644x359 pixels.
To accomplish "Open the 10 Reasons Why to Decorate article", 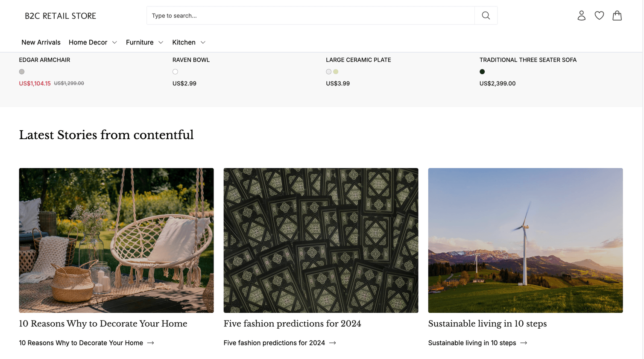I will point(103,324).
